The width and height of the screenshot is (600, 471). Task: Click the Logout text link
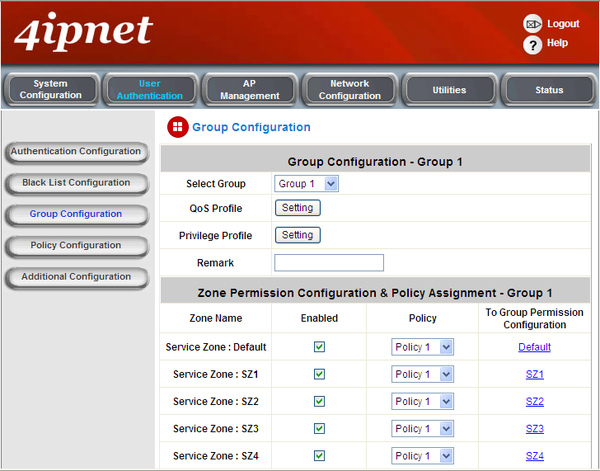[x=563, y=24]
